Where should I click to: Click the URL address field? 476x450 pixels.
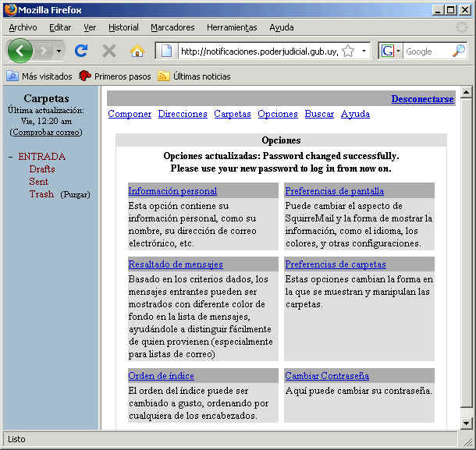click(260, 51)
